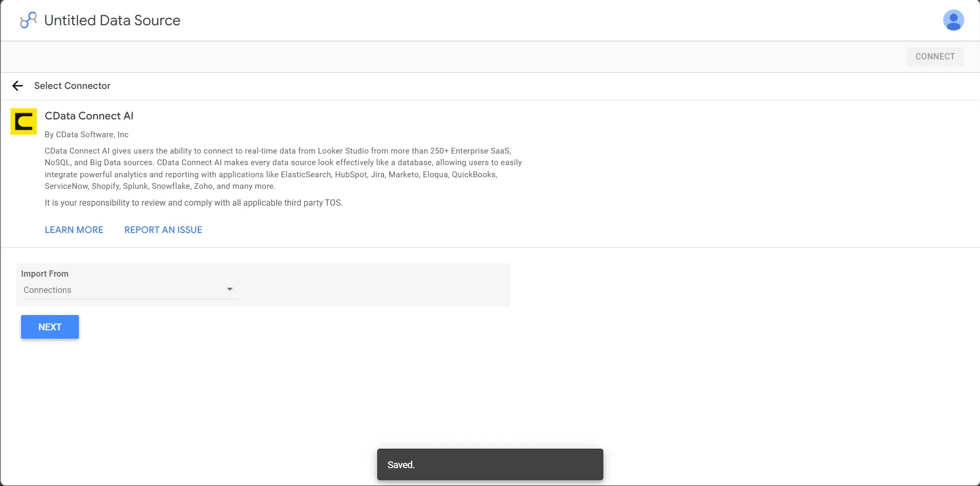Screen dimensions: 980x486
Task: Click the Select Connector label
Action: point(72,86)
